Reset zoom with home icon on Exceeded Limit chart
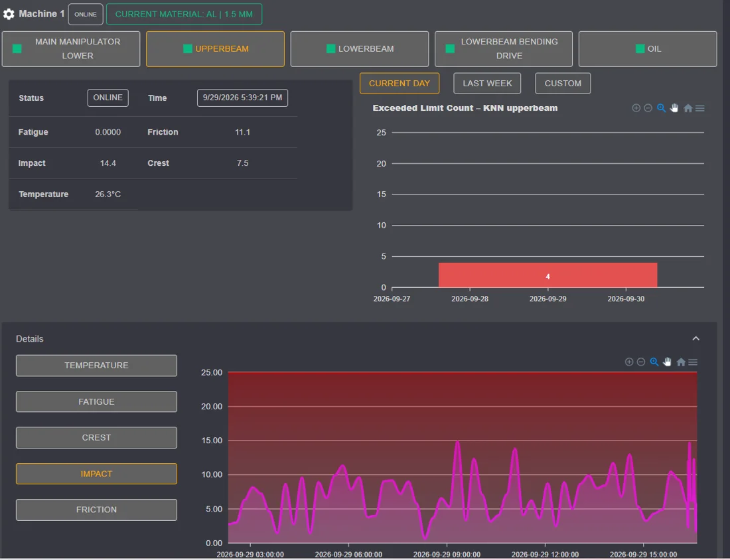The width and height of the screenshot is (730, 560). 688,108
